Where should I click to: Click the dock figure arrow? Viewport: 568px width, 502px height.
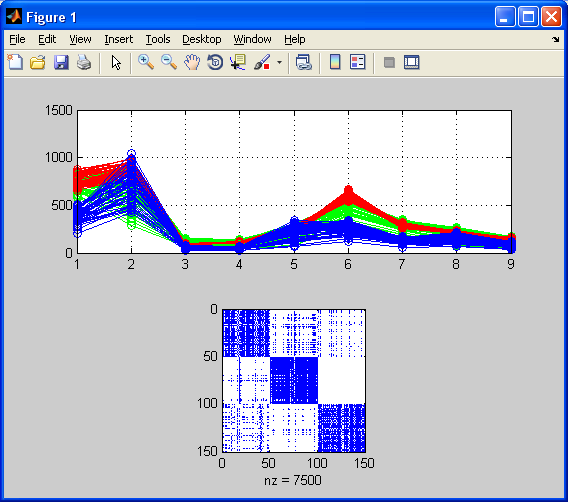(556, 39)
